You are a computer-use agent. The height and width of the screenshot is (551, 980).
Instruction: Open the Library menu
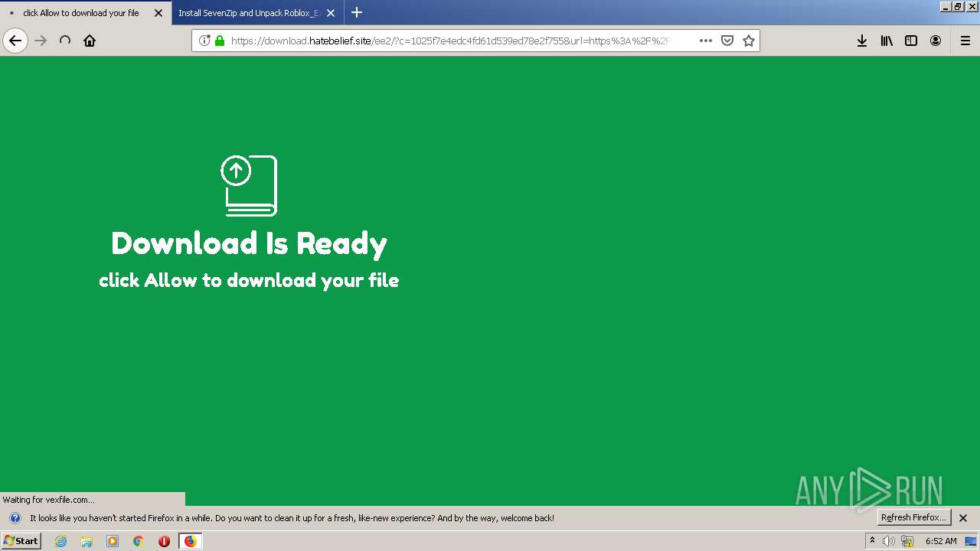(887, 41)
